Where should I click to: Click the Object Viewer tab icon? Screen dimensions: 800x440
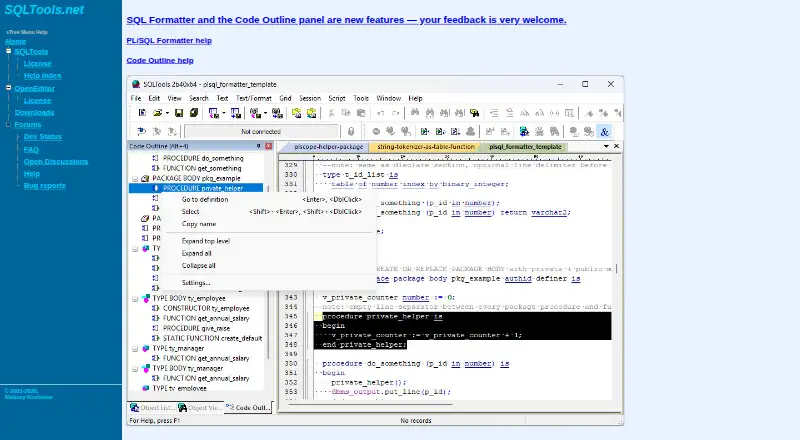[182, 407]
